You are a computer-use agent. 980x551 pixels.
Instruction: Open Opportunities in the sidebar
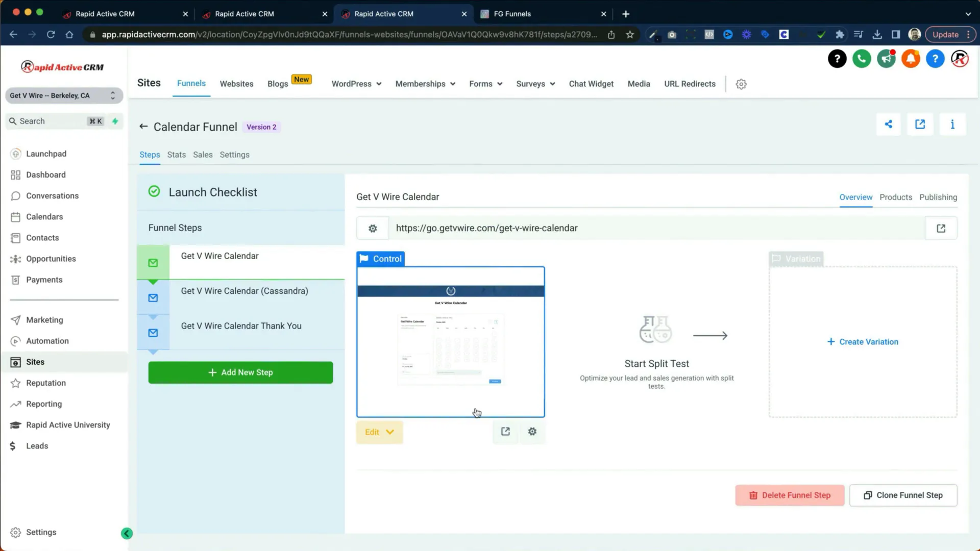tap(51, 259)
